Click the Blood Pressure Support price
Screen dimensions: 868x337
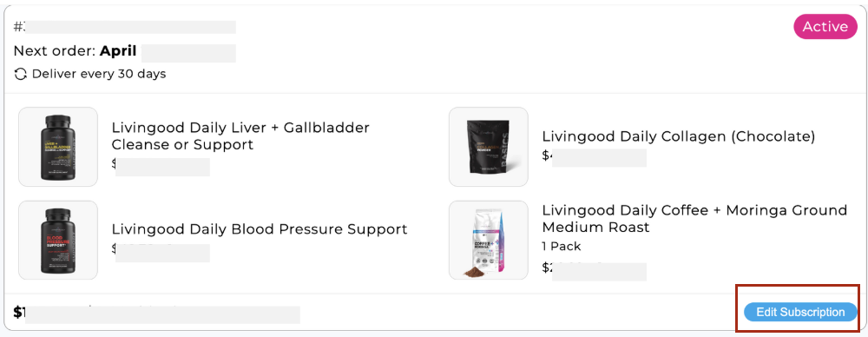click(x=161, y=252)
